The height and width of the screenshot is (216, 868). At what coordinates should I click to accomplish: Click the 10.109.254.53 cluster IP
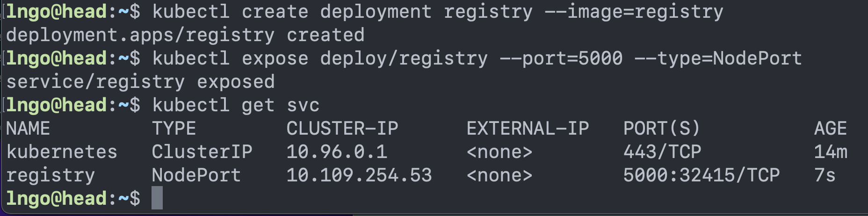pos(359,175)
